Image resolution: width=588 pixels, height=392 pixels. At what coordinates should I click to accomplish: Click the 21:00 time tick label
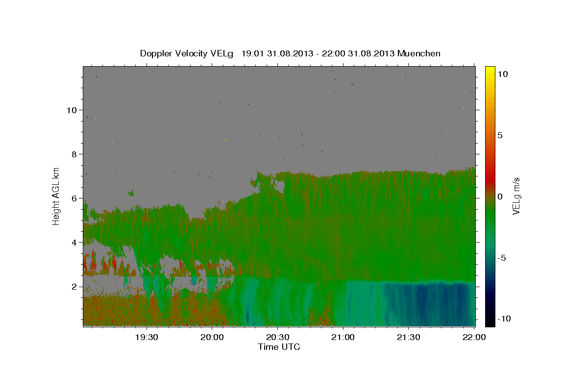(343, 337)
